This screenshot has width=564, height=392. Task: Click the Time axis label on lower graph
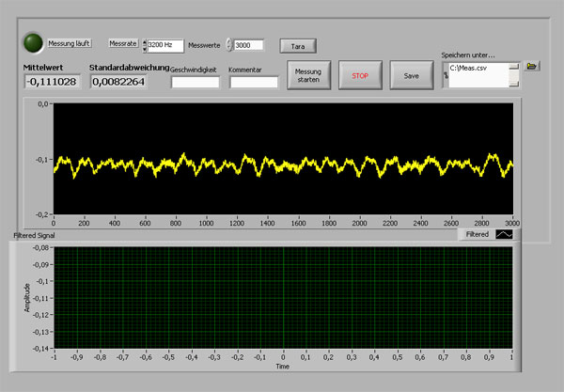[x=282, y=366]
